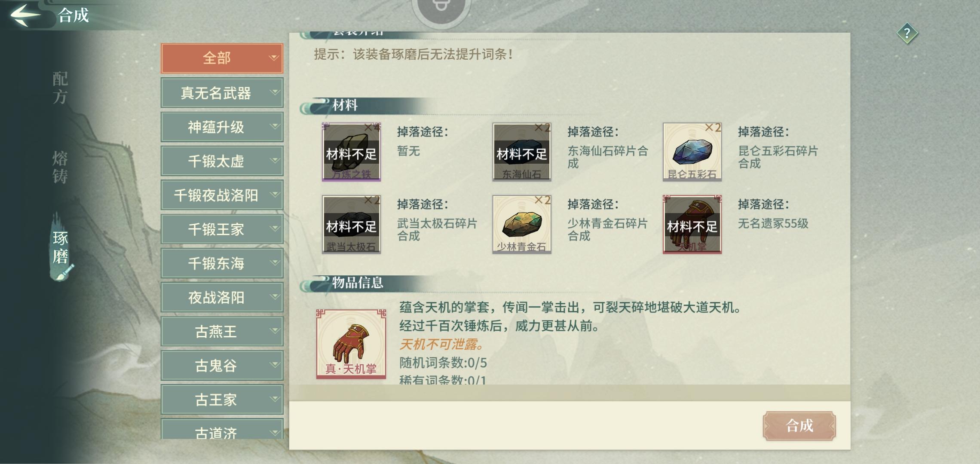Screen dimensions: 980x464
Task: Switch to the 熔铸 tab
Action: (60, 167)
